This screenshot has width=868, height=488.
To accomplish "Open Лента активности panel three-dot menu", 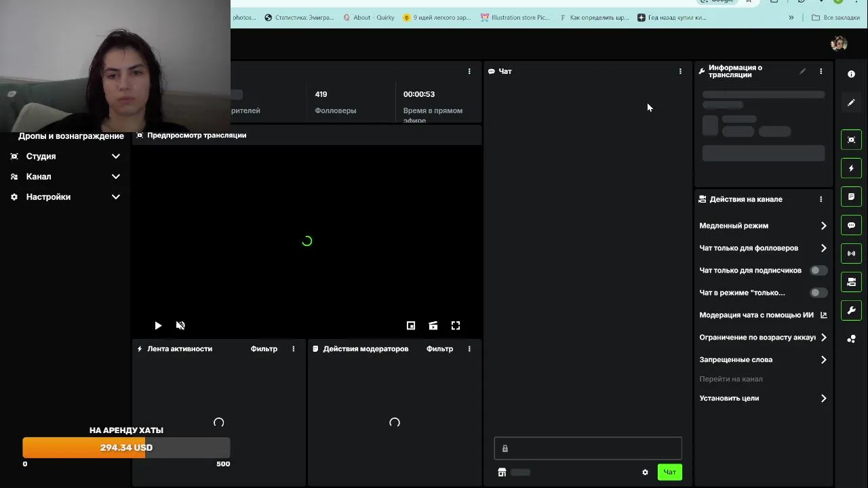I will (x=293, y=348).
